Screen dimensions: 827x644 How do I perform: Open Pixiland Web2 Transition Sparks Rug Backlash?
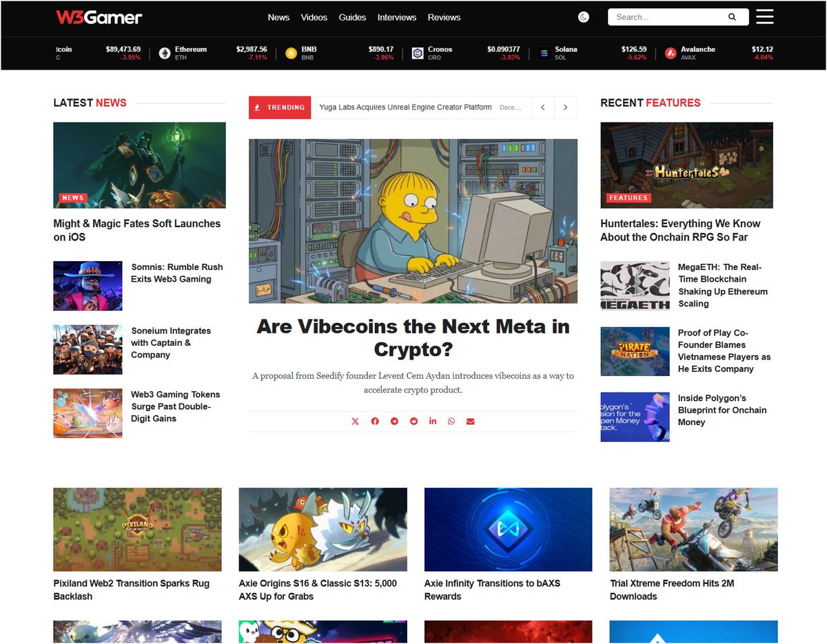(x=132, y=590)
